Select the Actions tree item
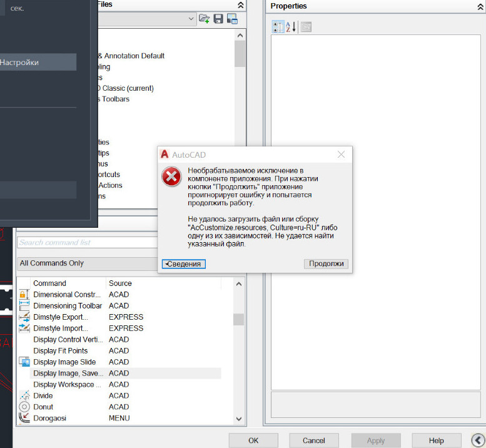 coord(110,185)
